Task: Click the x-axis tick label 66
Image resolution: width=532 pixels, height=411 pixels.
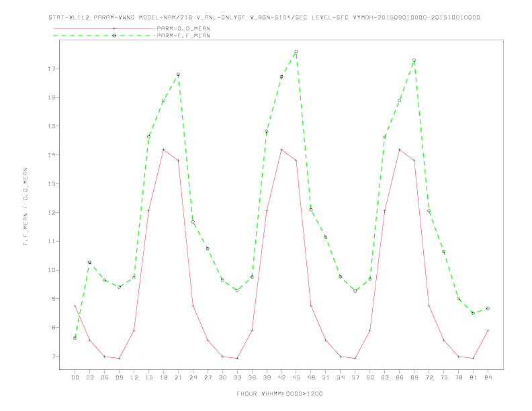Action: tap(400, 377)
